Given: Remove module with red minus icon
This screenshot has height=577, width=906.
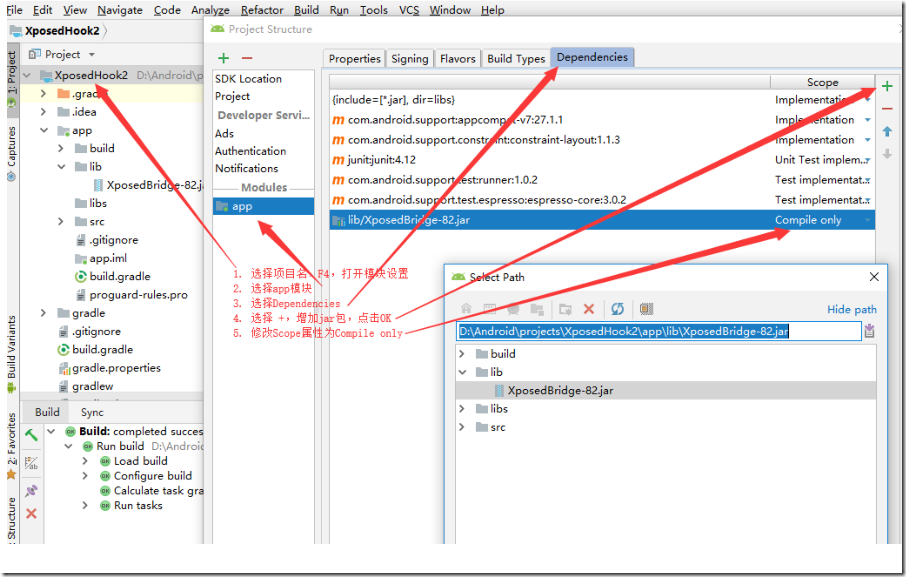Looking at the screenshot, I should 247,58.
